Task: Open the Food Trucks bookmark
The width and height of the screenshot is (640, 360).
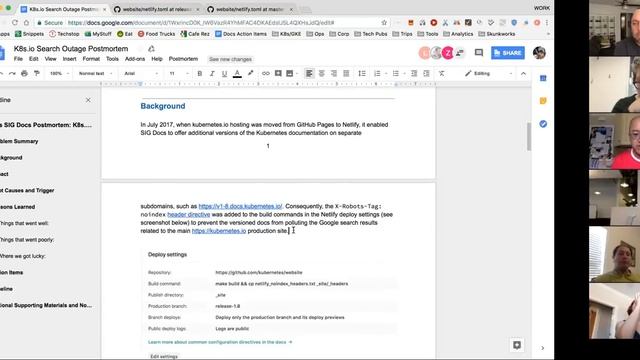Action: click(156, 34)
